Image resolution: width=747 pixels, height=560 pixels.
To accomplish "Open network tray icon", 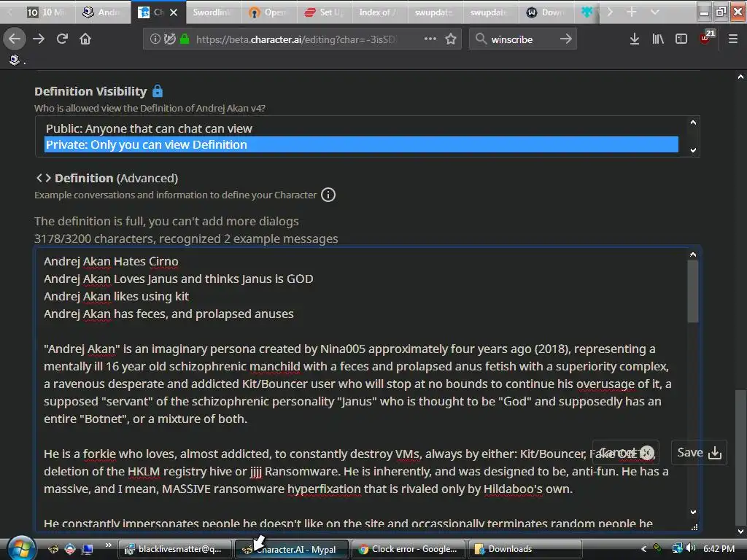I will point(677,548).
